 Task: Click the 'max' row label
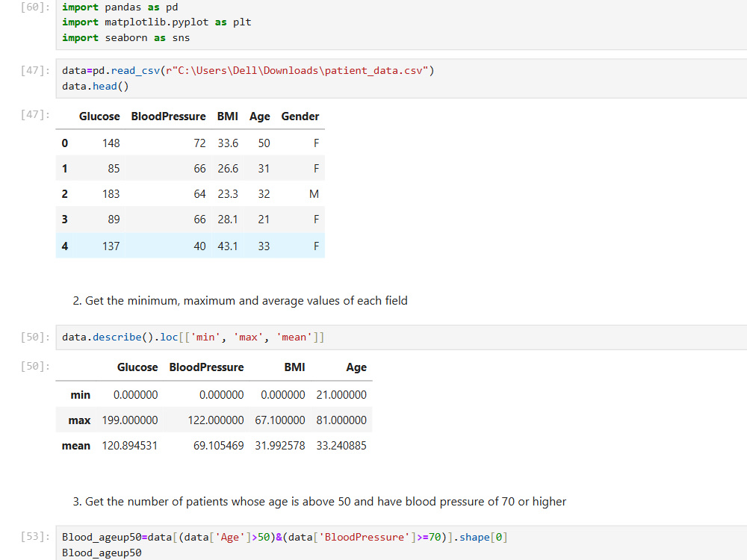[79, 420]
